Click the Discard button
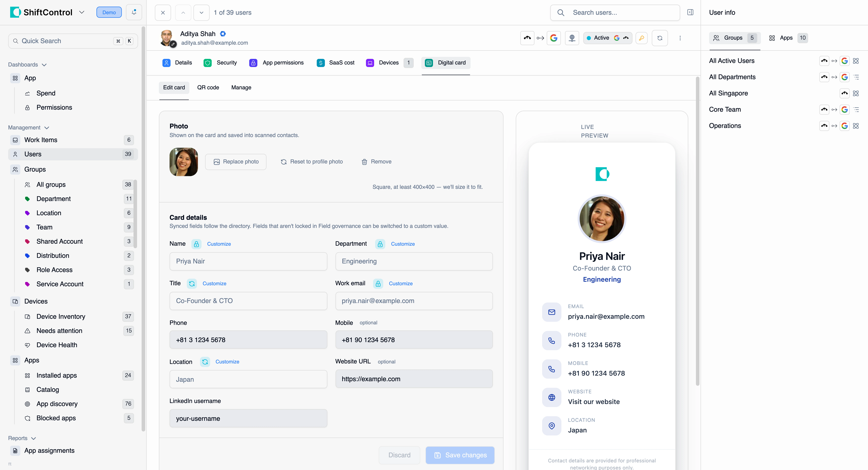This screenshot has height=470, width=868. (x=399, y=455)
